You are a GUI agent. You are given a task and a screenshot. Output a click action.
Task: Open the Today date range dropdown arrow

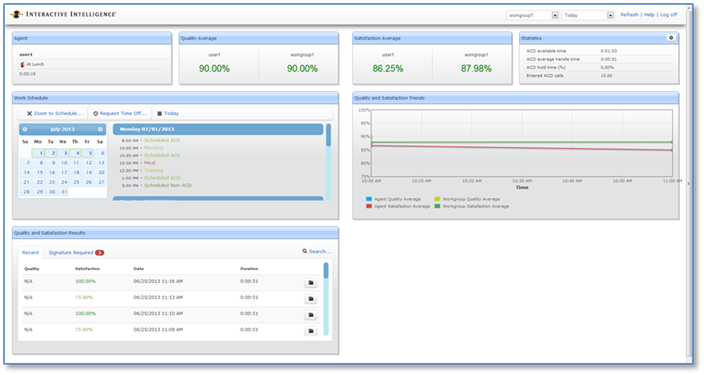point(610,15)
